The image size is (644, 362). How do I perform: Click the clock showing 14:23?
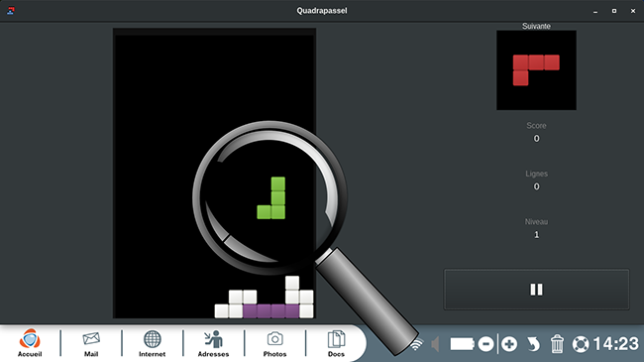pos(616,344)
